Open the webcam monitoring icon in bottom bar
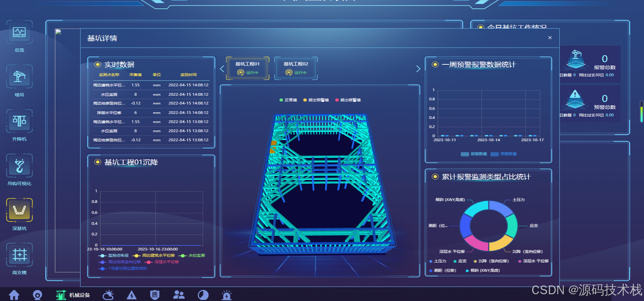 click(x=37, y=295)
